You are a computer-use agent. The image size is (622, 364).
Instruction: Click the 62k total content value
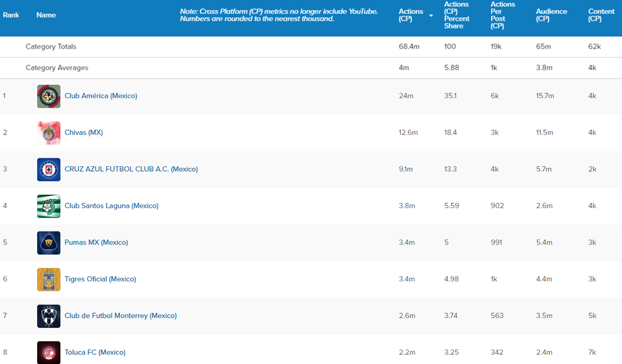(594, 46)
